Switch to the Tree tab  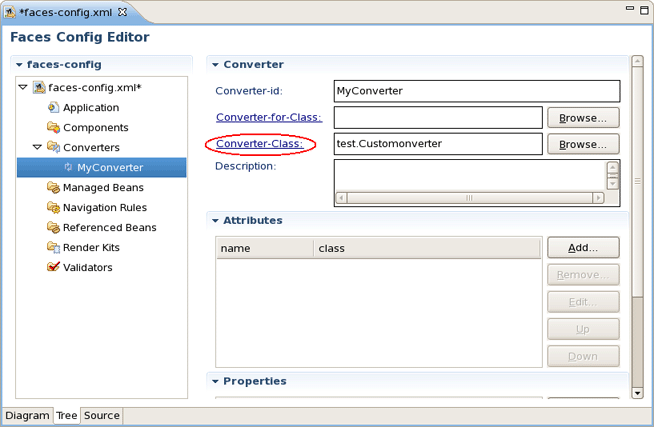[67, 416]
